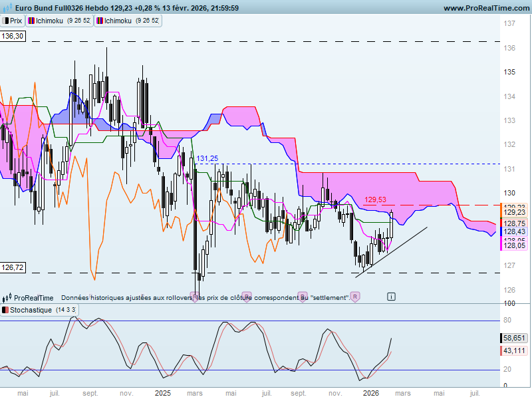Open second Ichimoku (9 26 52) settings label
The width and height of the screenshot is (532, 399).
click(128, 21)
